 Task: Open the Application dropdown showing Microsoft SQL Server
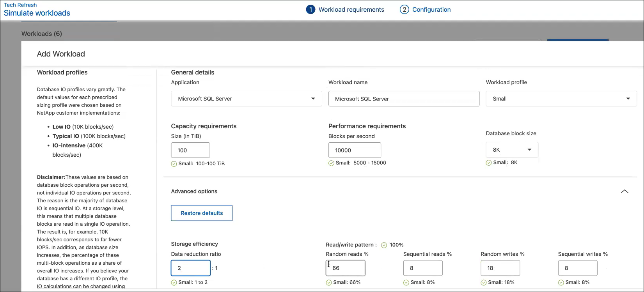pos(246,99)
